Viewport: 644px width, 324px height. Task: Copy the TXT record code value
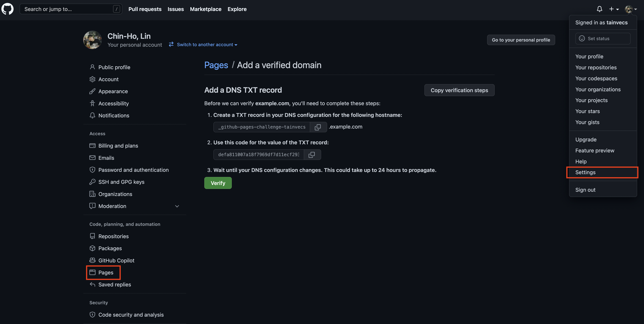(x=312, y=154)
